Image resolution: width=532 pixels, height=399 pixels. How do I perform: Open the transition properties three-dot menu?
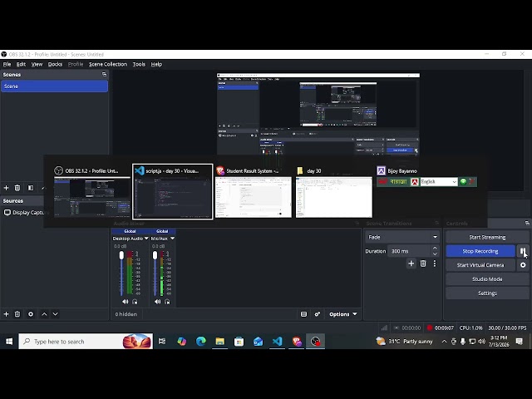point(435,264)
